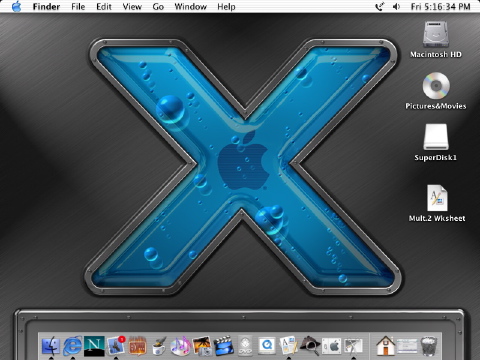Open iMovie clapperboard icon in Dock
480x360 pixels.
coord(223,346)
